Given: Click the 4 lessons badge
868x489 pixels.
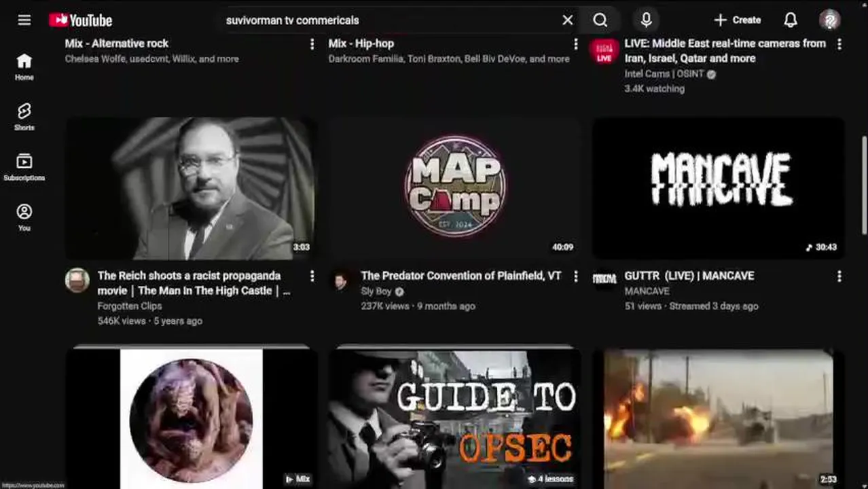Looking at the screenshot, I should (551, 479).
